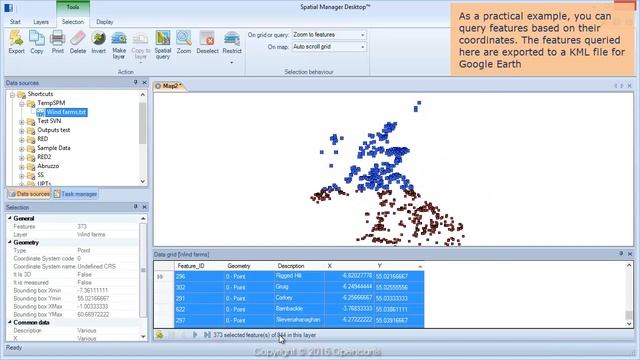Click the yellow icon in grid status bar
The height and width of the screenshot is (360, 640).
point(160,335)
